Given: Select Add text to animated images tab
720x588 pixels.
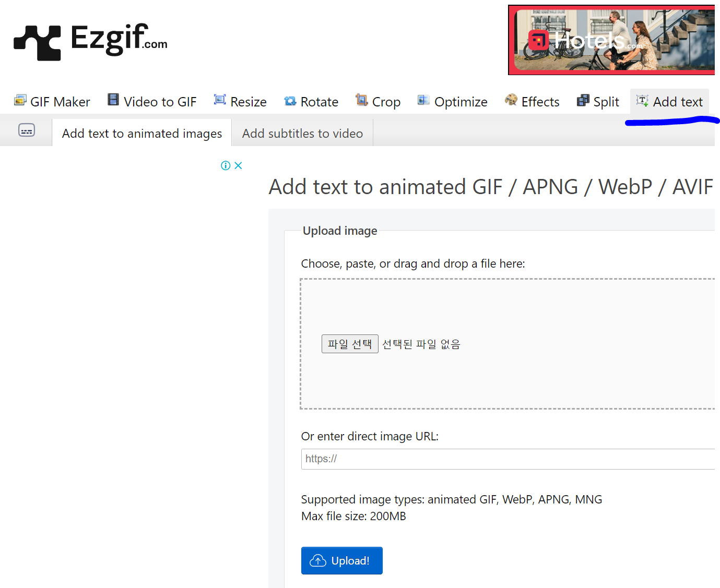Looking at the screenshot, I should tap(142, 134).
